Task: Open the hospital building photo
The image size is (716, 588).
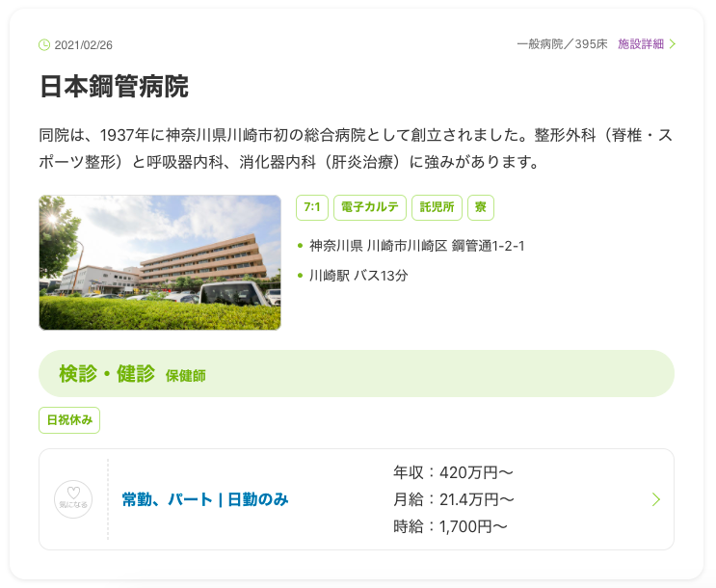Action: point(160,263)
